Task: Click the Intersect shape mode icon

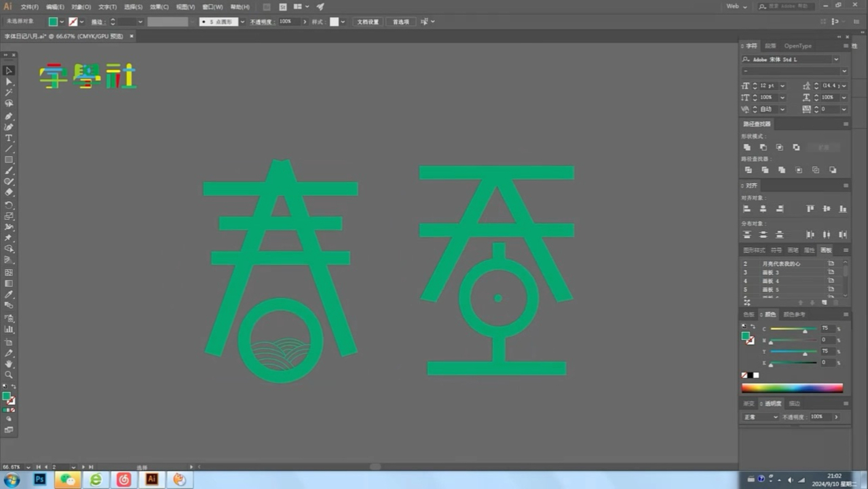Action: 780,147
